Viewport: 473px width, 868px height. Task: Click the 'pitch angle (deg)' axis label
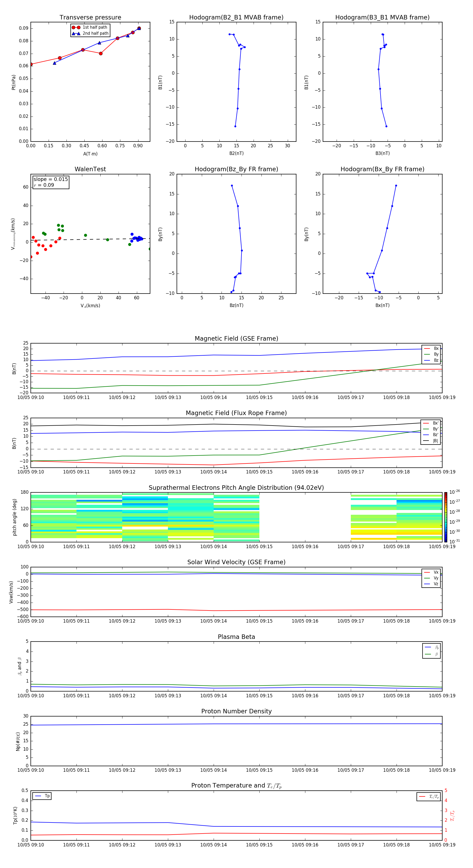14,517
